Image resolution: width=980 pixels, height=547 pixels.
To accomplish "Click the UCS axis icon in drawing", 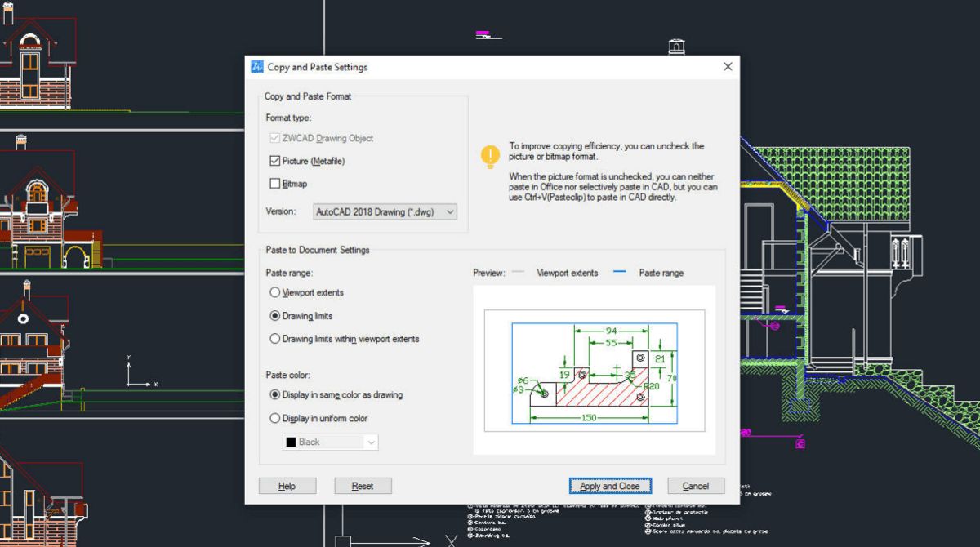I will 140,371.
